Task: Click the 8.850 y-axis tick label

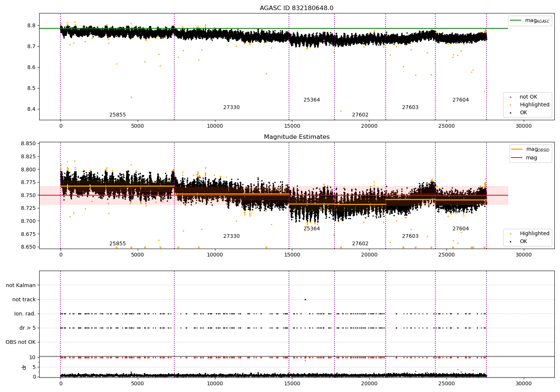Action: 28,144
